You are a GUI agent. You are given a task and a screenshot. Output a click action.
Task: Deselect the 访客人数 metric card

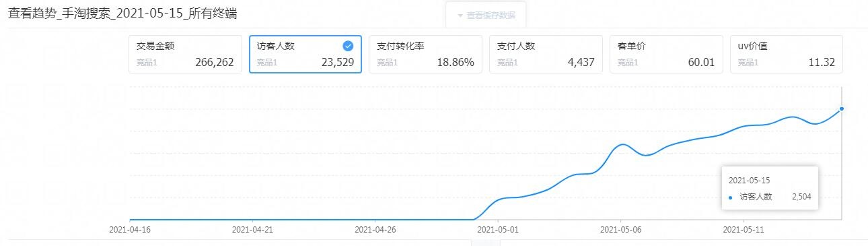tap(305, 54)
